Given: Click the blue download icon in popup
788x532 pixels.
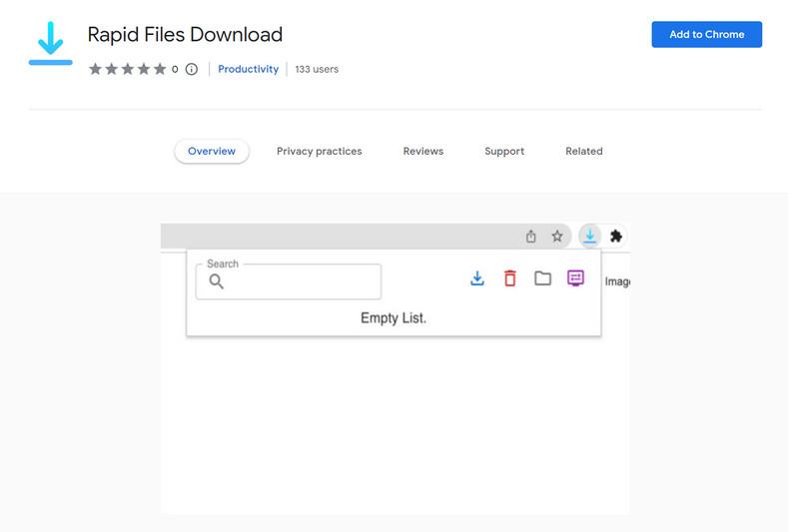Looking at the screenshot, I should click(477, 278).
